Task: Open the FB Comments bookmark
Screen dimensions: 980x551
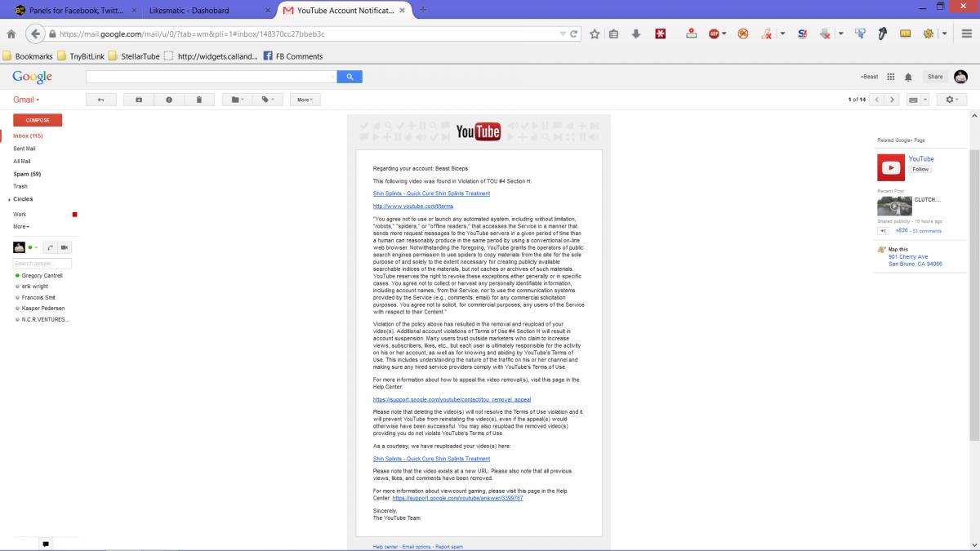Action: pyautogui.click(x=292, y=56)
